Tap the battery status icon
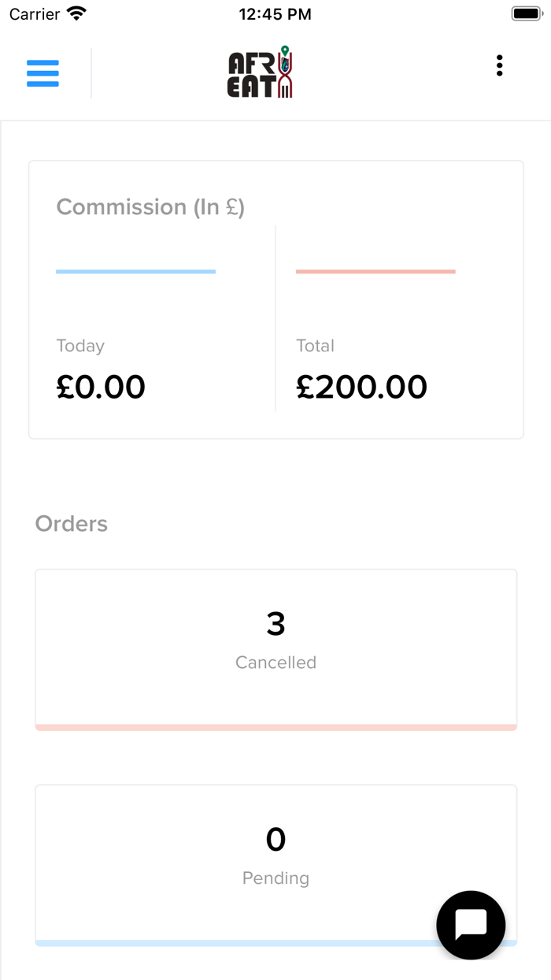The image size is (551, 980). pyautogui.click(x=527, y=14)
